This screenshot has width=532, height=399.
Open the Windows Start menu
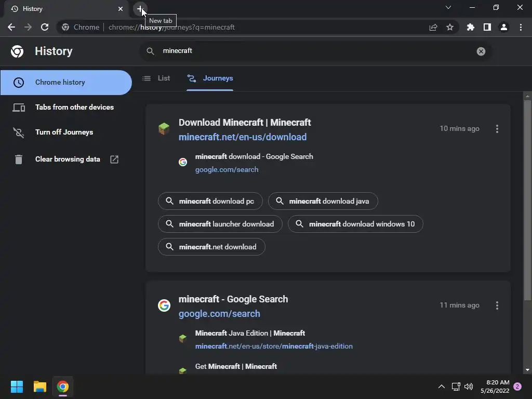17,387
